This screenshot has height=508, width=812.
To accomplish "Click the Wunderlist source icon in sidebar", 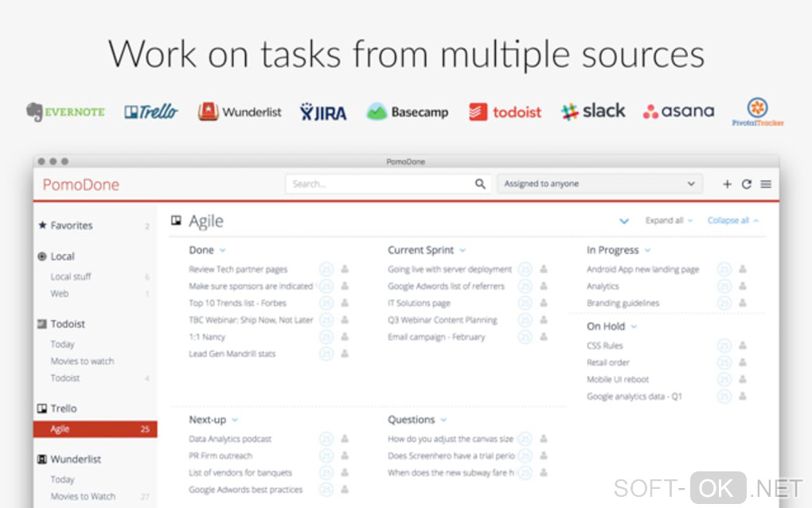I will coord(42,459).
